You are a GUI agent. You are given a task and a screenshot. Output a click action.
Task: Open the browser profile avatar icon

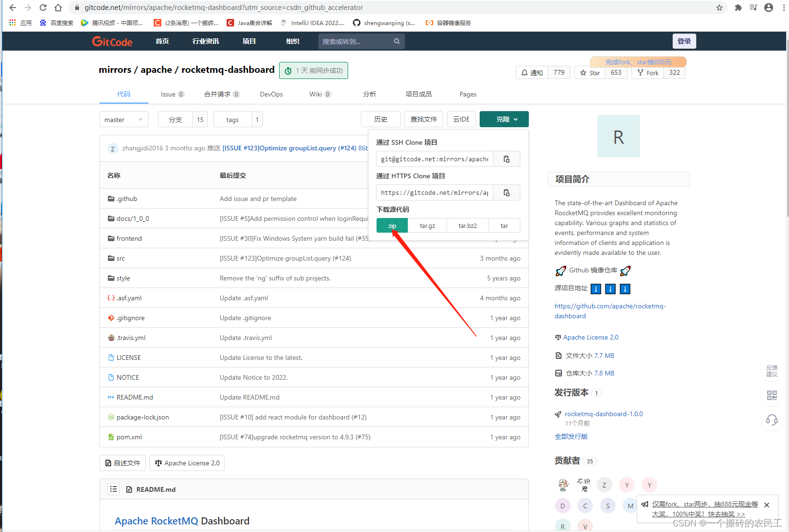(x=769, y=8)
